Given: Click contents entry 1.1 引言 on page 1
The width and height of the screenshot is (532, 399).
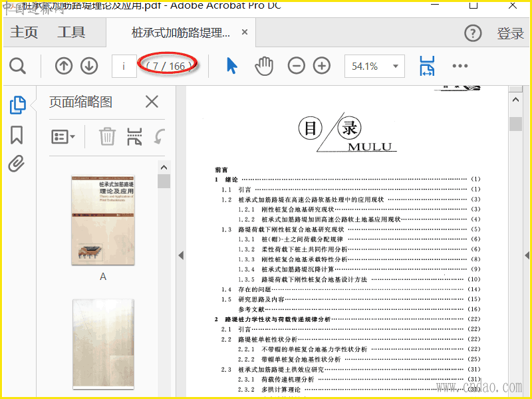Looking at the screenshot, I should click(351, 190).
